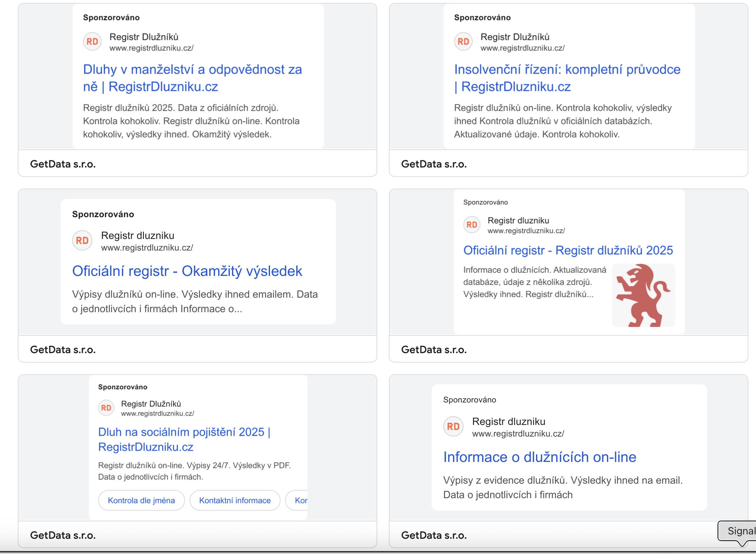This screenshot has height=554, width=756.
Task: Click description 'Registr dlužníků 2025. Data z oficiálních zdrojů'
Action: tap(191, 121)
